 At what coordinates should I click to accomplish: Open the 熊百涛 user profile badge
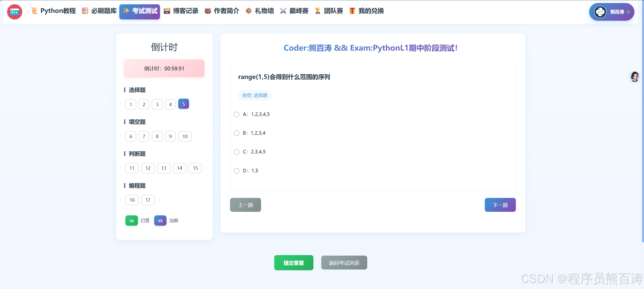(612, 12)
